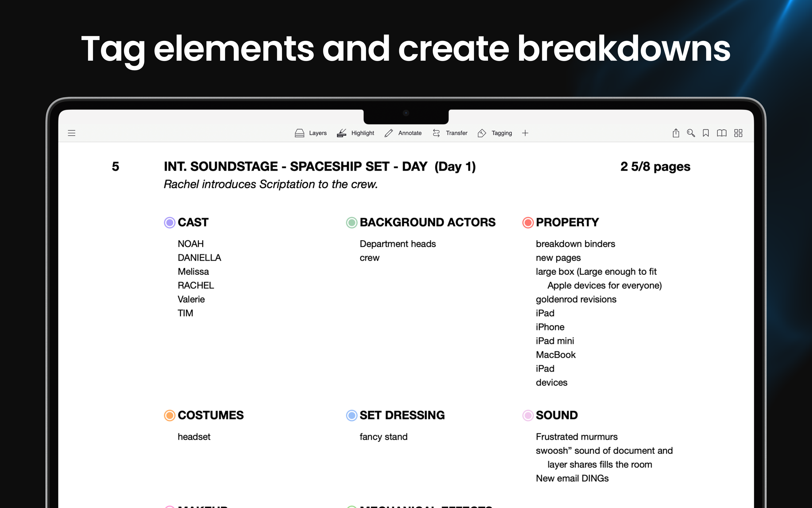Click the green BACKGROUND ACTORS dot
Image resolution: width=812 pixels, height=508 pixels.
[x=351, y=222]
